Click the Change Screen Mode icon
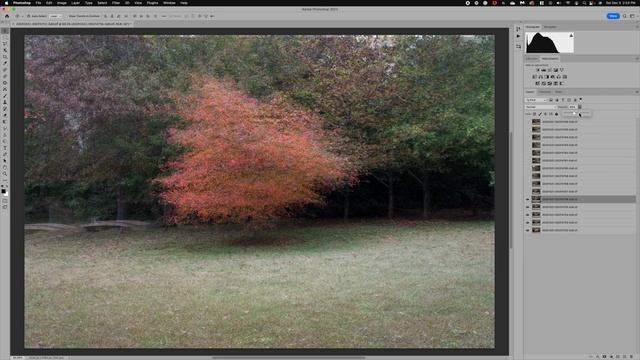640x360 pixels. click(x=5, y=207)
